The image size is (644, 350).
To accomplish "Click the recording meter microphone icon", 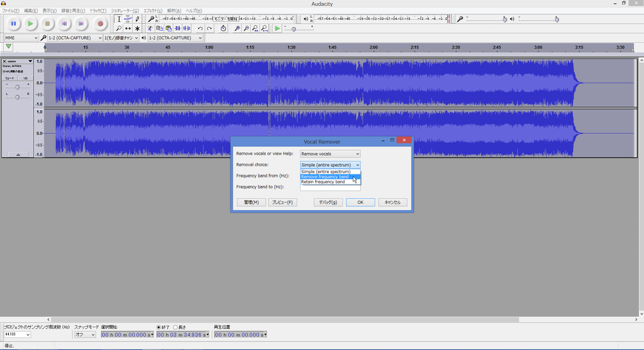I will click(151, 19).
